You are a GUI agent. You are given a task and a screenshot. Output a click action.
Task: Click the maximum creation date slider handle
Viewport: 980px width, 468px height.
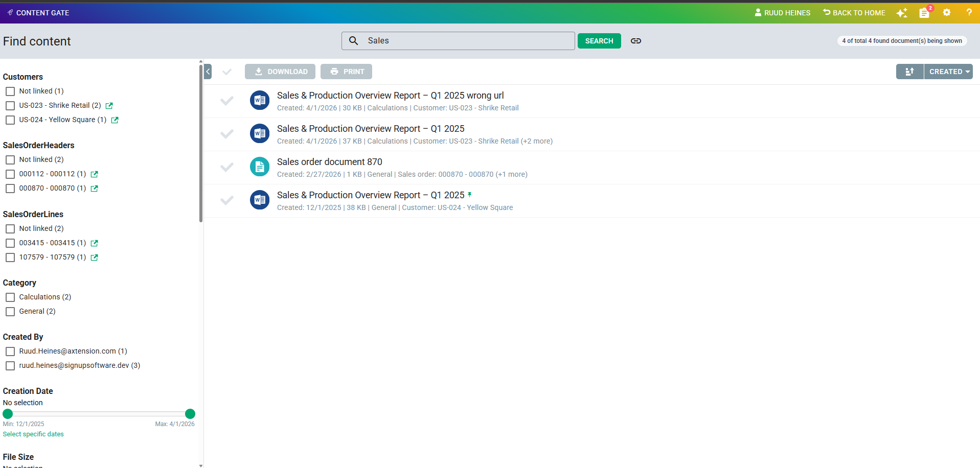pyautogui.click(x=190, y=414)
